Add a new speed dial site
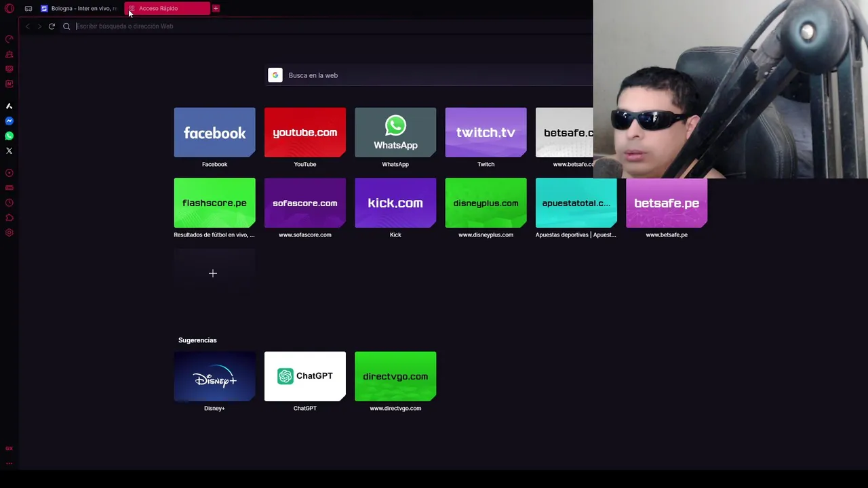 point(214,273)
